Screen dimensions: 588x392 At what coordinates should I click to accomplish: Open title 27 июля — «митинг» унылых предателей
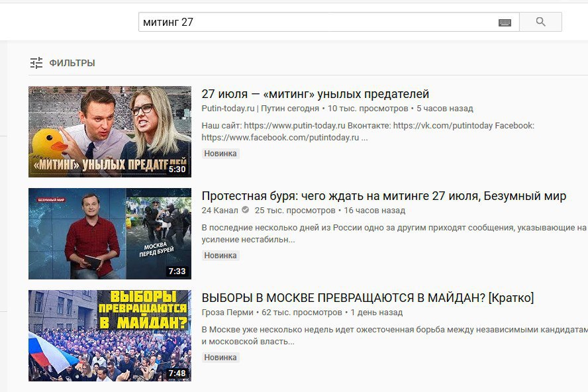pyautogui.click(x=315, y=94)
